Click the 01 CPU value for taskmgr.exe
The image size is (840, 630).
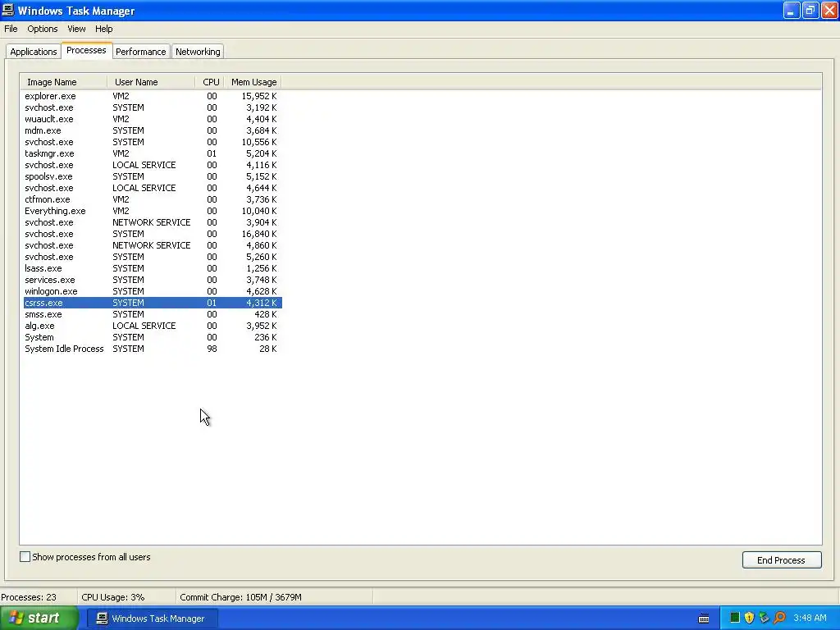[212, 153]
